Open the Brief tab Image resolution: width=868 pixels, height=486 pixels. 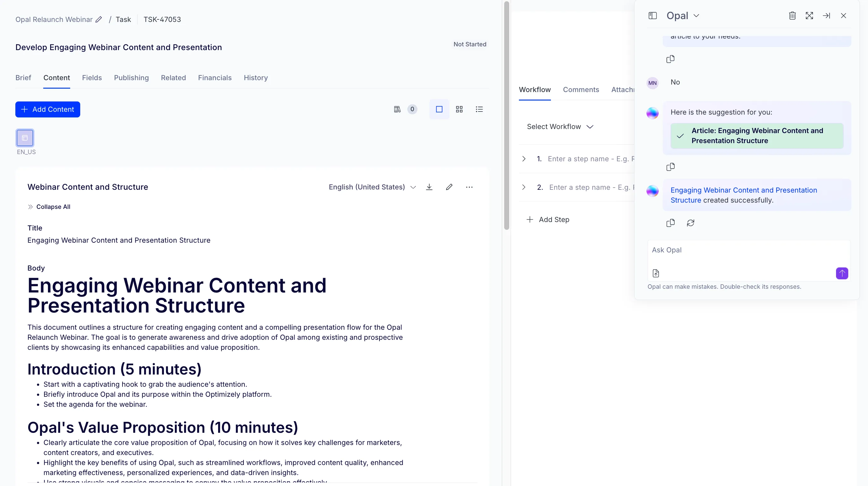point(23,78)
